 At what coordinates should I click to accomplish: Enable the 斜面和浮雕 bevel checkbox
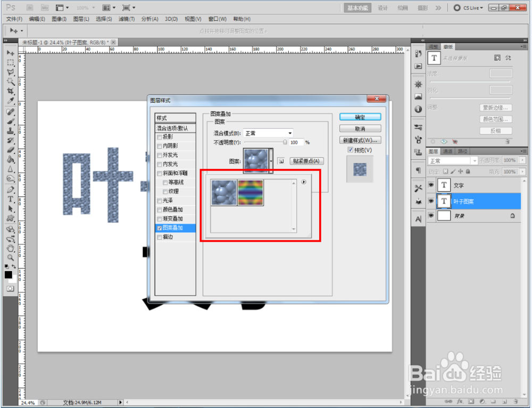click(x=160, y=174)
